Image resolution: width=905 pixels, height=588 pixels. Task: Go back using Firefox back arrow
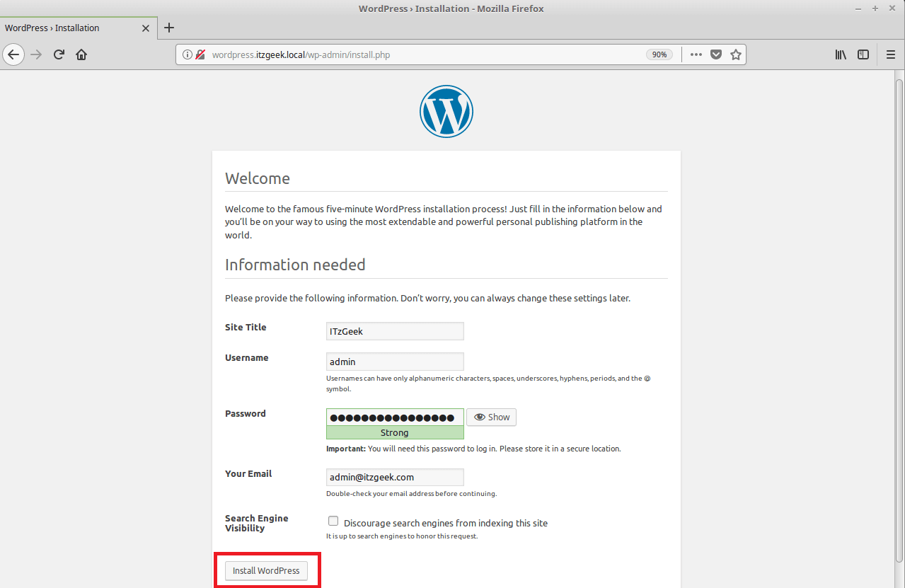tap(13, 54)
